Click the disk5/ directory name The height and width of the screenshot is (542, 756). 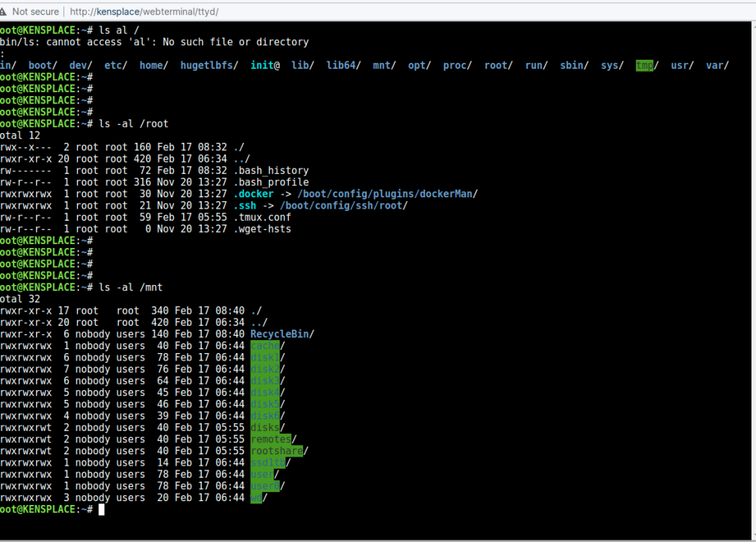tap(268, 404)
